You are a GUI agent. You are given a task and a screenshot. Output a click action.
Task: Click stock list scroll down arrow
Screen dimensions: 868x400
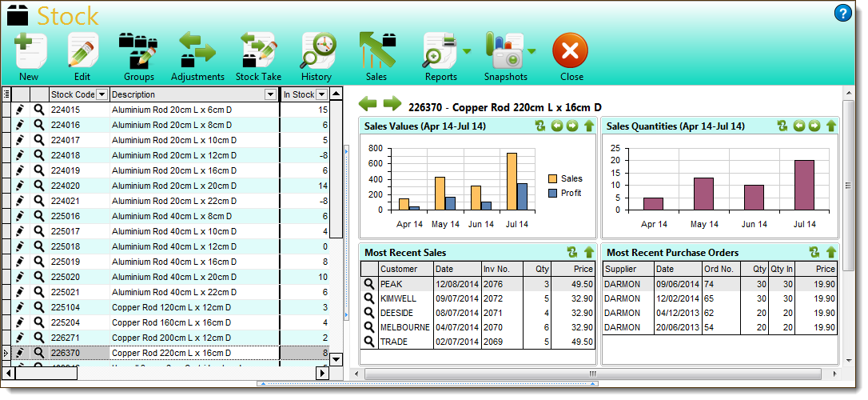[x=336, y=359]
